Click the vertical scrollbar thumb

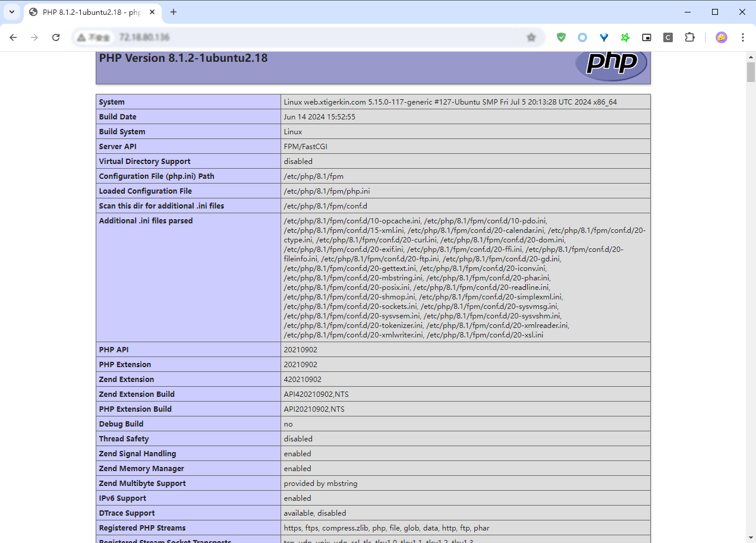click(751, 72)
